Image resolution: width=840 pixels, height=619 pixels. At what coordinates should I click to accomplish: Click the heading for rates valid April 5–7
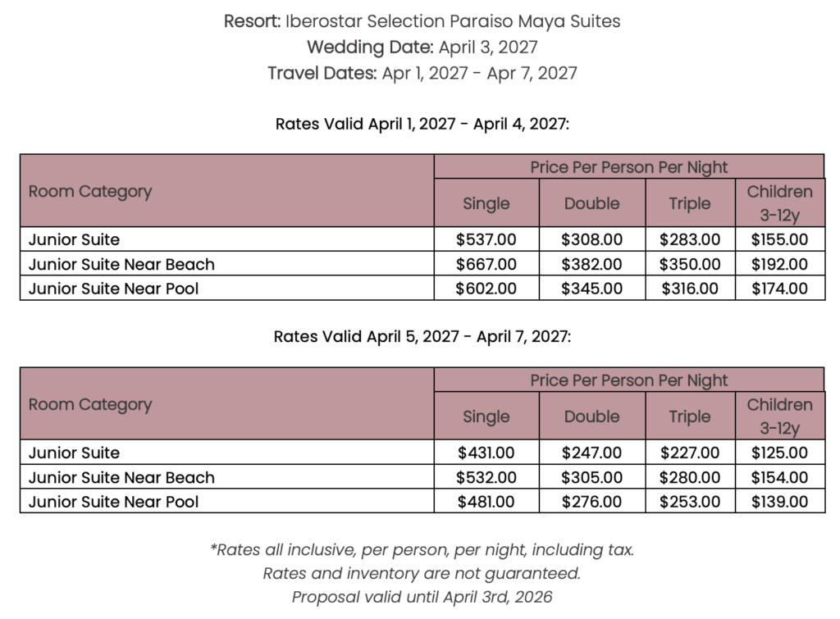coord(422,337)
